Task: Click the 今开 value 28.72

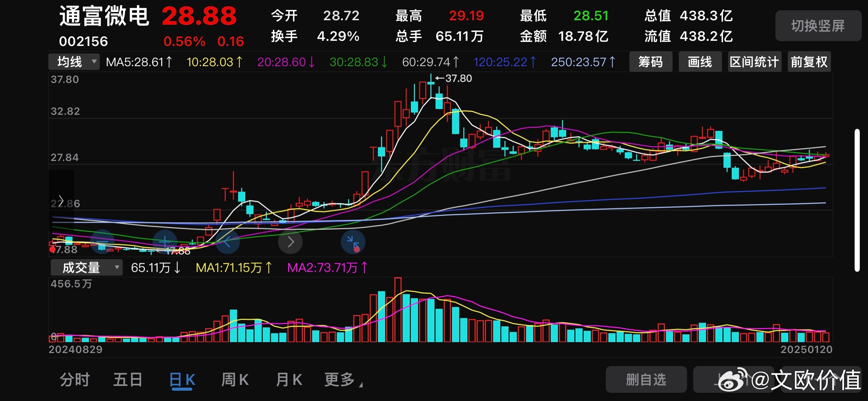Action: coord(341,16)
